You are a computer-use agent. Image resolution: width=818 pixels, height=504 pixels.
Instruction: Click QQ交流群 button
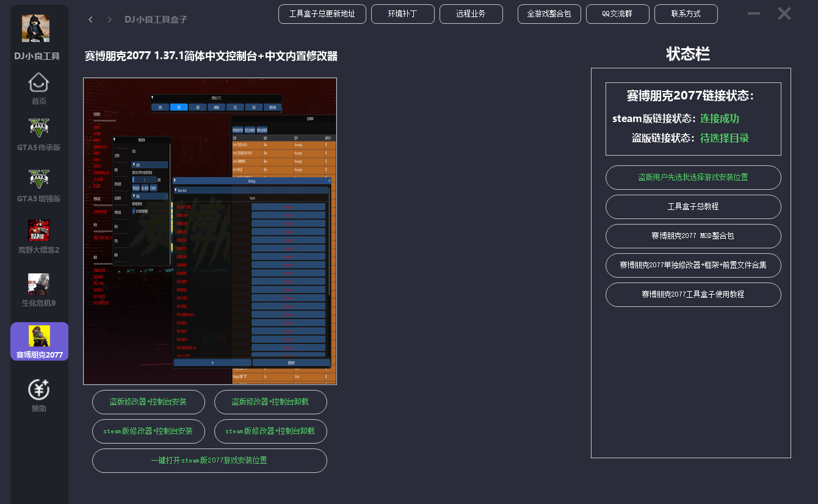618,14
